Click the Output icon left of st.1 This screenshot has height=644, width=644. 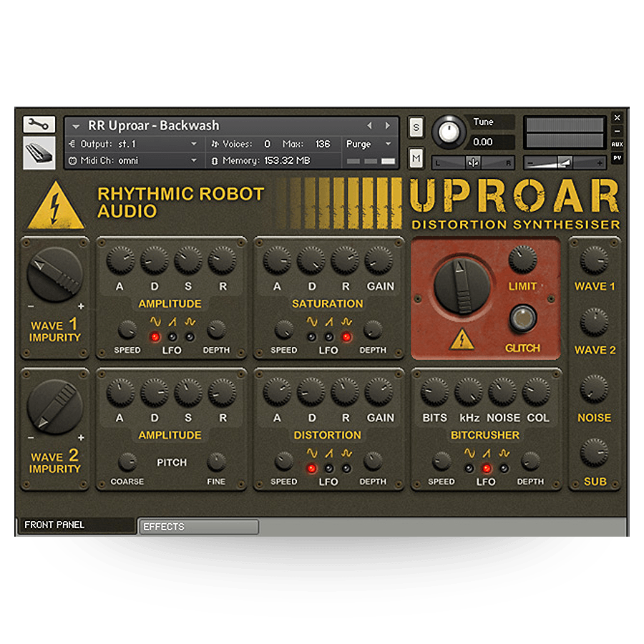(x=72, y=144)
